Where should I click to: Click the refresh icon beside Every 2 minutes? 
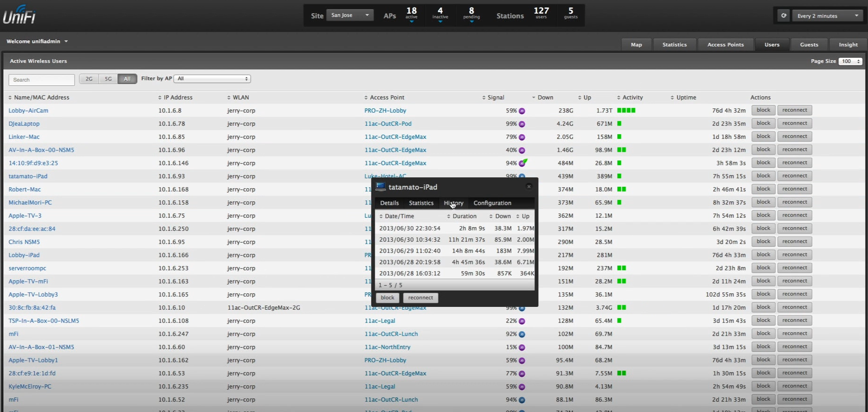[x=783, y=15]
